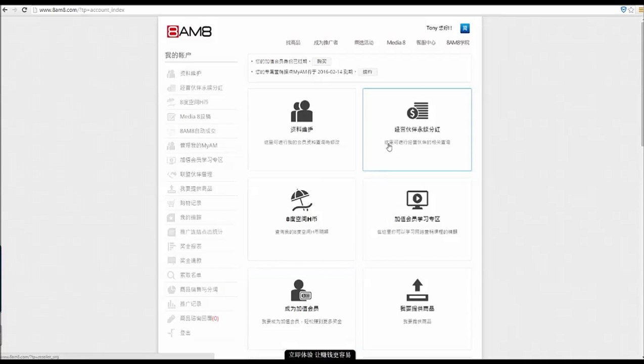The image size is (644, 364).
Task: Open the 成为推广者 menu item
Action: click(326, 43)
